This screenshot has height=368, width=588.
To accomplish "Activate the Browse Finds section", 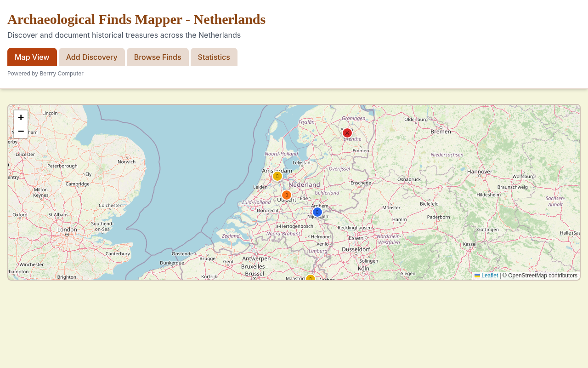I will click(158, 57).
